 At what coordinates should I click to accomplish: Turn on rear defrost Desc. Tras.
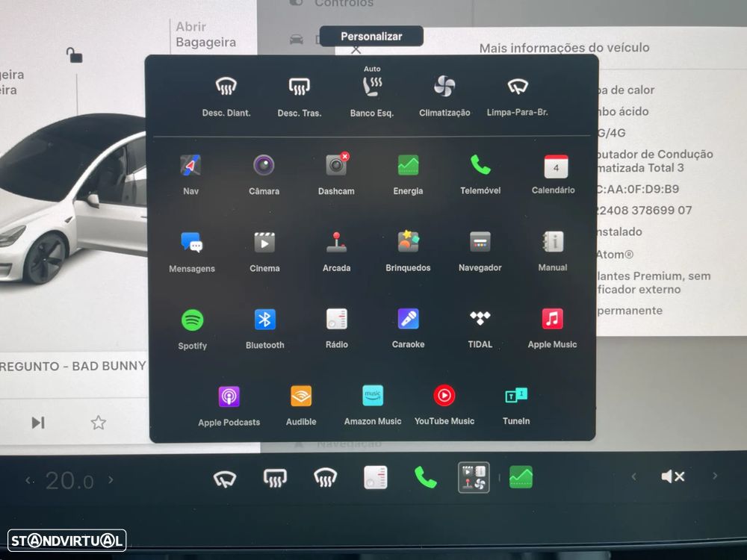(x=300, y=96)
